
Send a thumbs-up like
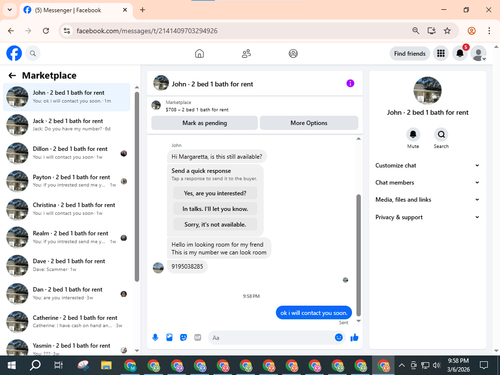click(x=354, y=338)
